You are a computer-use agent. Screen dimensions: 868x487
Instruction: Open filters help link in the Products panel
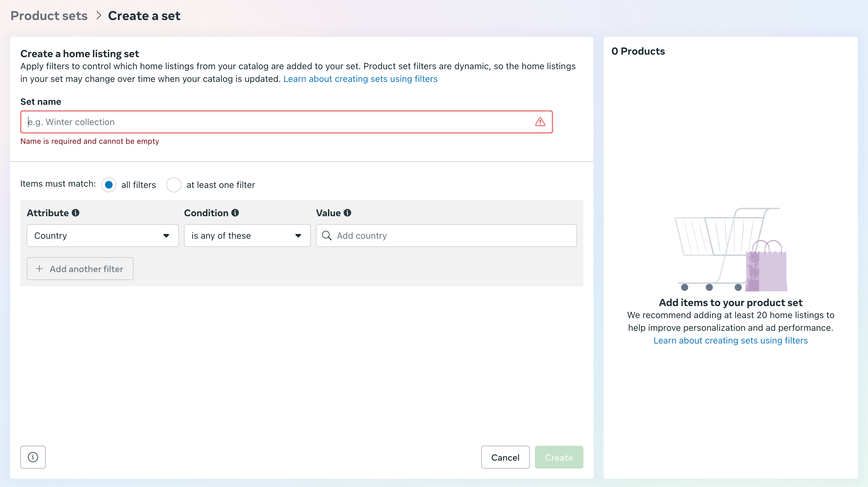point(730,340)
